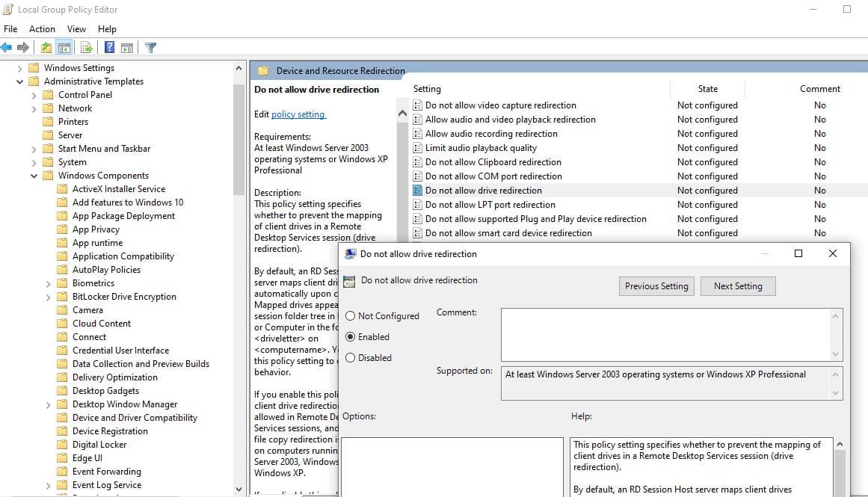The width and height of the screenshot is (868, 497).
Task: Click the console tree vertical scrollbar
Action: coord(238,135)
